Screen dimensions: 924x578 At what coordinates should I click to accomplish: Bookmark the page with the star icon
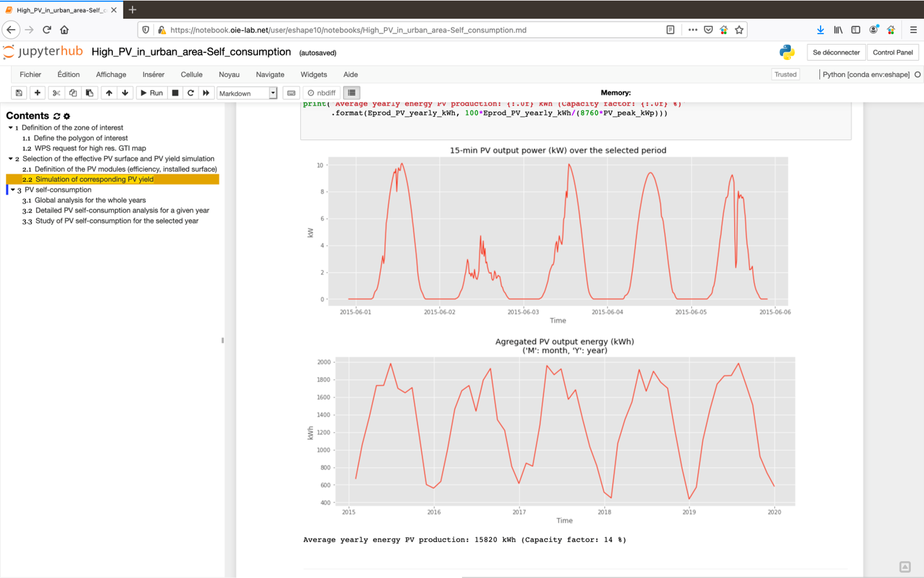point(739,29)
